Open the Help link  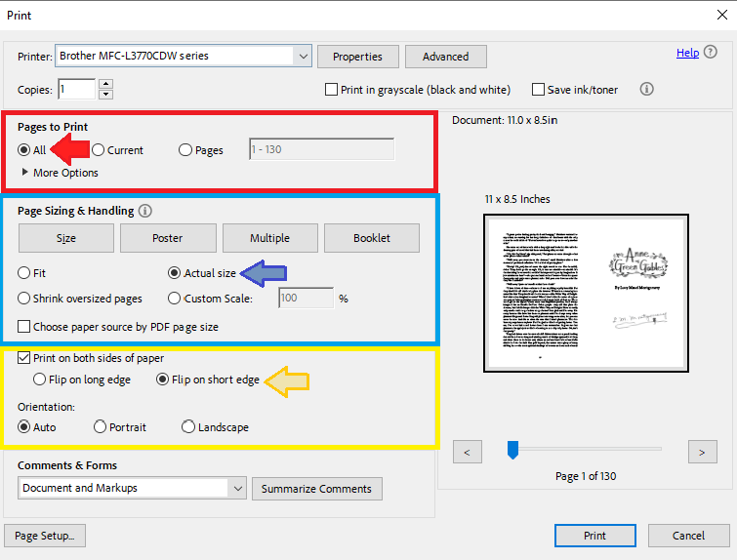[687, 53]
